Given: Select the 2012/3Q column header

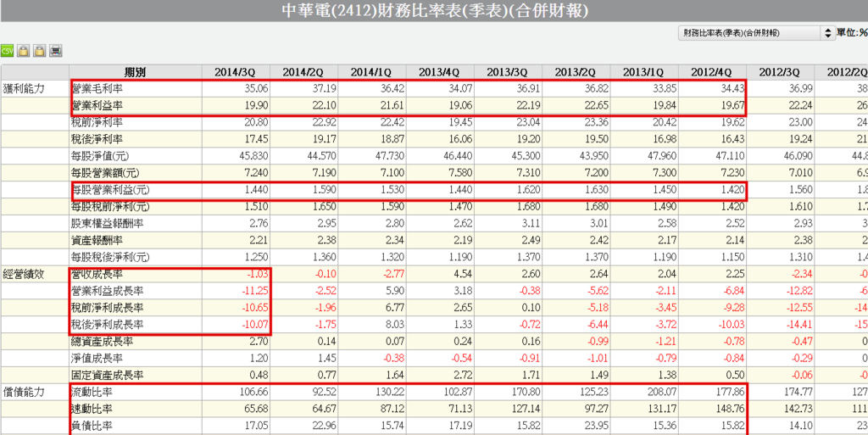Looking at the screenshot, I should (780, 72).
